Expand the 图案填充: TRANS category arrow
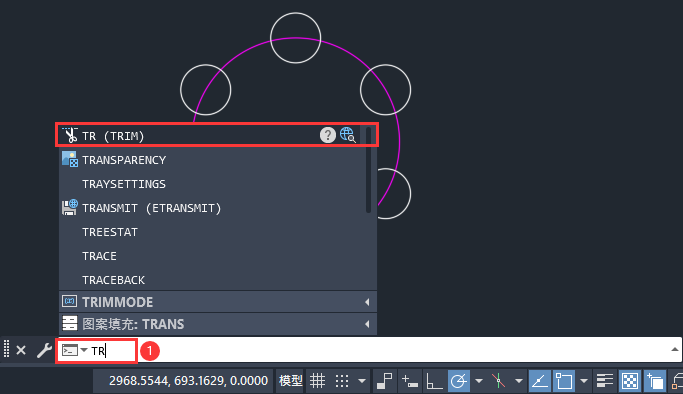Viewport: 683px width, 394px height. (367, 324)
